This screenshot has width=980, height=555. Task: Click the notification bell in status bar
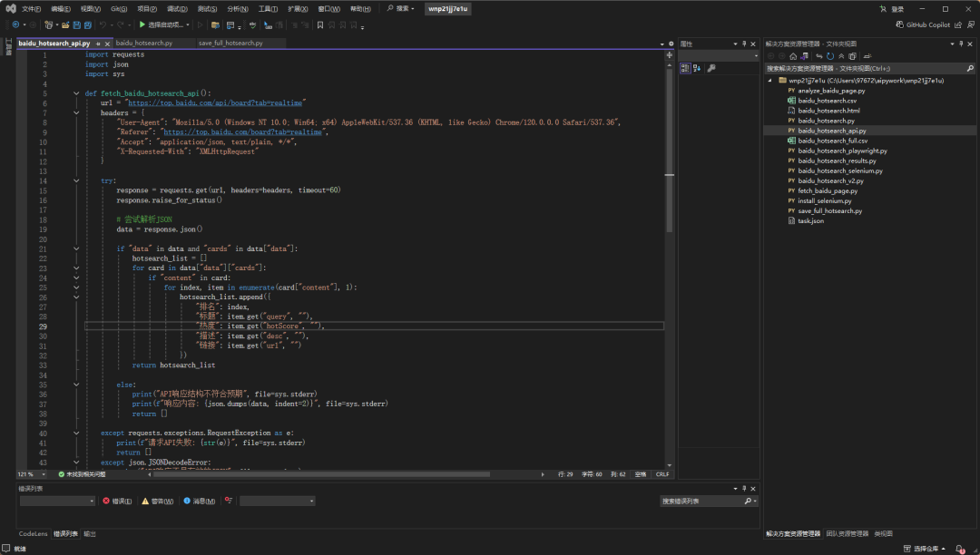coord(960,549)
